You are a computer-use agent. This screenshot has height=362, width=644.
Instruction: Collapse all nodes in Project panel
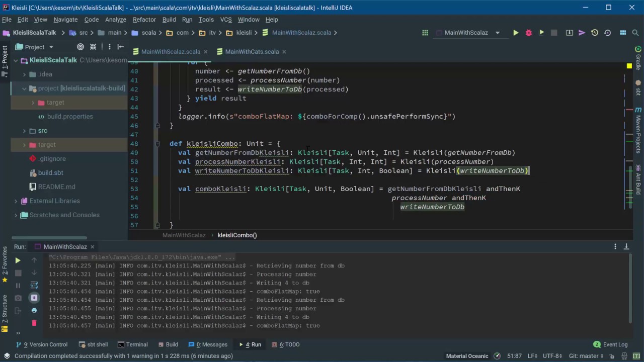pyautogui.click(x=93, y=47)
